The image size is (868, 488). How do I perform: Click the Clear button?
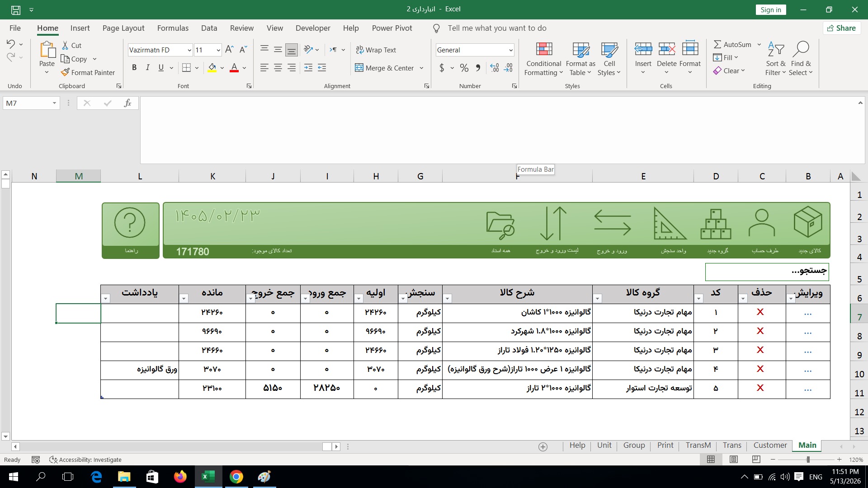click(x=729, y=70)
